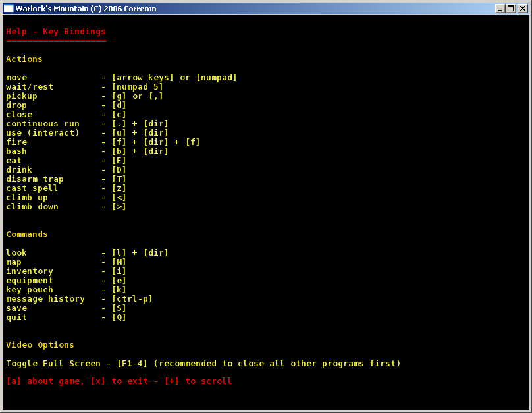This screenshot has height=413, width=532.
Task: Click the "Actions" section heading
Action: 24,59
